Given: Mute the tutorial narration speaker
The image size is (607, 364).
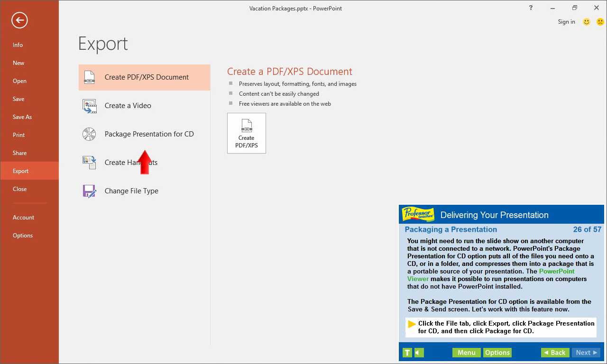Looking at the screenshot, I should coord(417,352).
